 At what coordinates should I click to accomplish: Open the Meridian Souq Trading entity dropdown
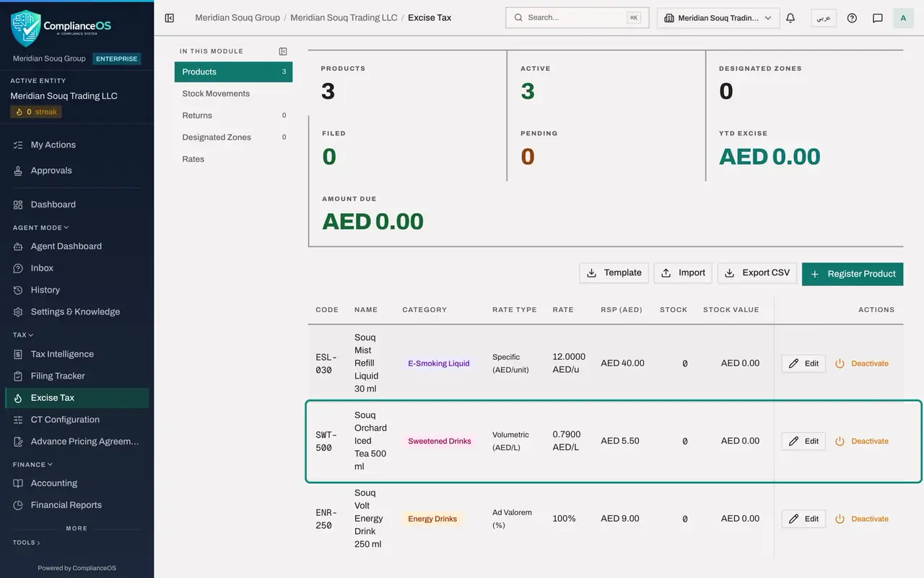coord(718,18)
